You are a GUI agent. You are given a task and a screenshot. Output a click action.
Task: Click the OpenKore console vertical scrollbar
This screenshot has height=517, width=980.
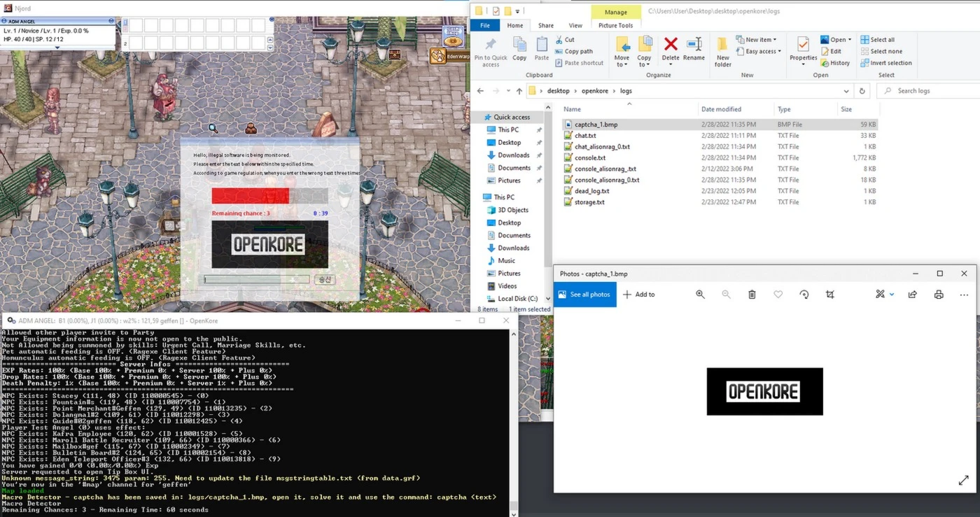click(x=513, y=420)
